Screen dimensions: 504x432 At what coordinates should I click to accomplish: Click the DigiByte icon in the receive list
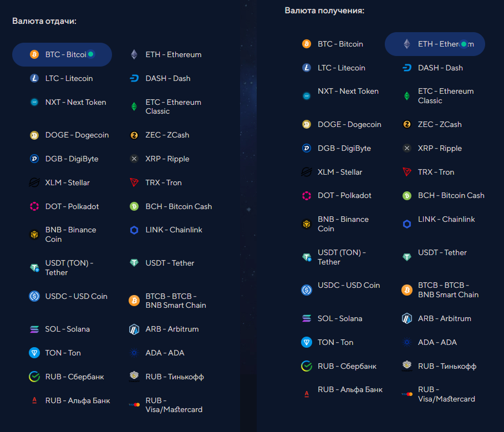click(307, 148)
